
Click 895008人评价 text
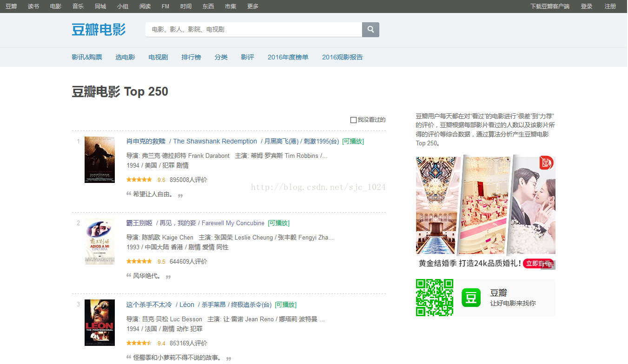(x=188, y=180)
